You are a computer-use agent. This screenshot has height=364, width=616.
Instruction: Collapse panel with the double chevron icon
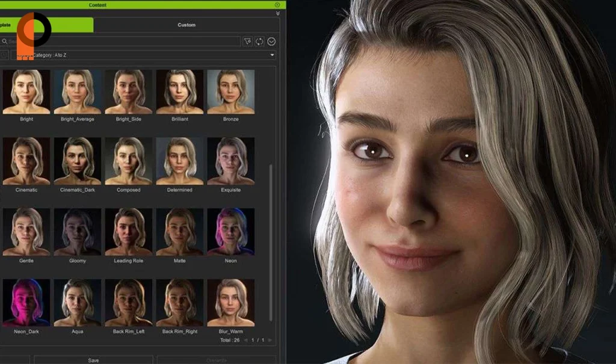[x=277, y=13]
